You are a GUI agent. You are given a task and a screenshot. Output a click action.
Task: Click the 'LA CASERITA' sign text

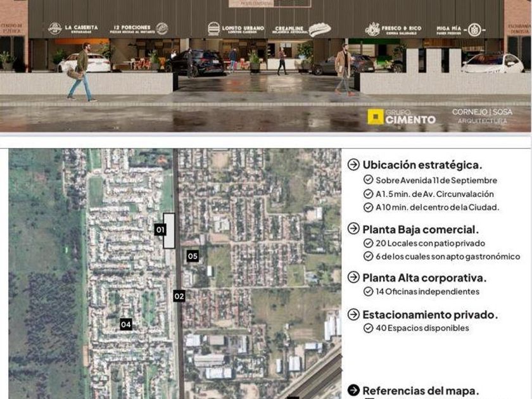pos(82,27)
